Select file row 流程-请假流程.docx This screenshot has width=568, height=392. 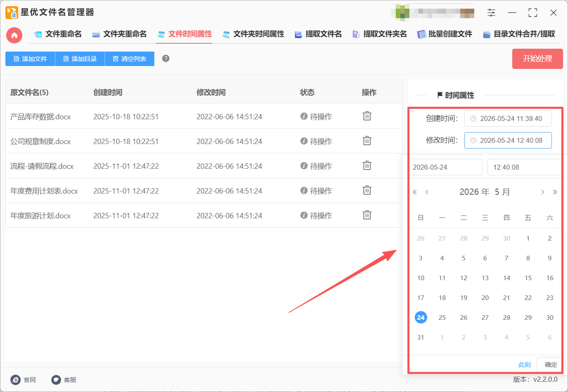click(204, 166)
